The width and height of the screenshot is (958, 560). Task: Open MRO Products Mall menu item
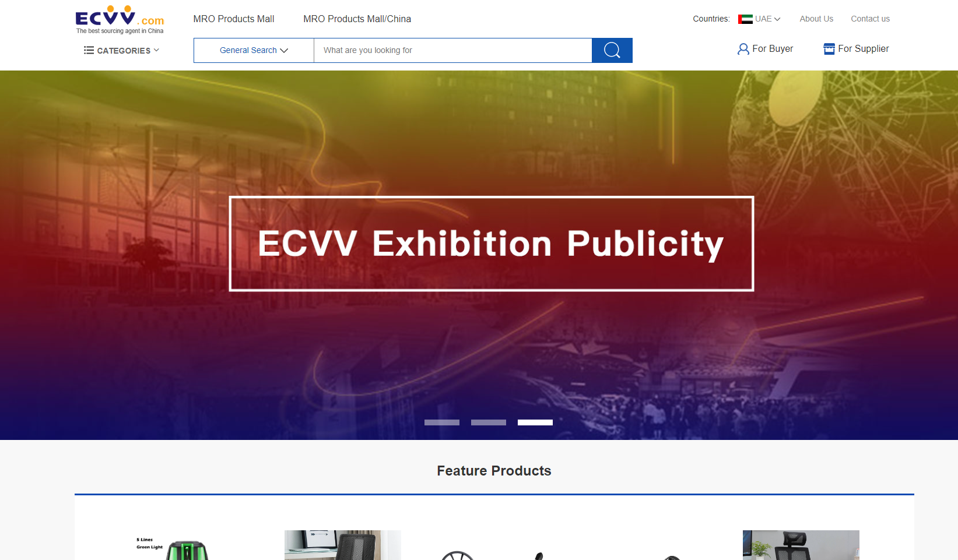click(234, 19)
